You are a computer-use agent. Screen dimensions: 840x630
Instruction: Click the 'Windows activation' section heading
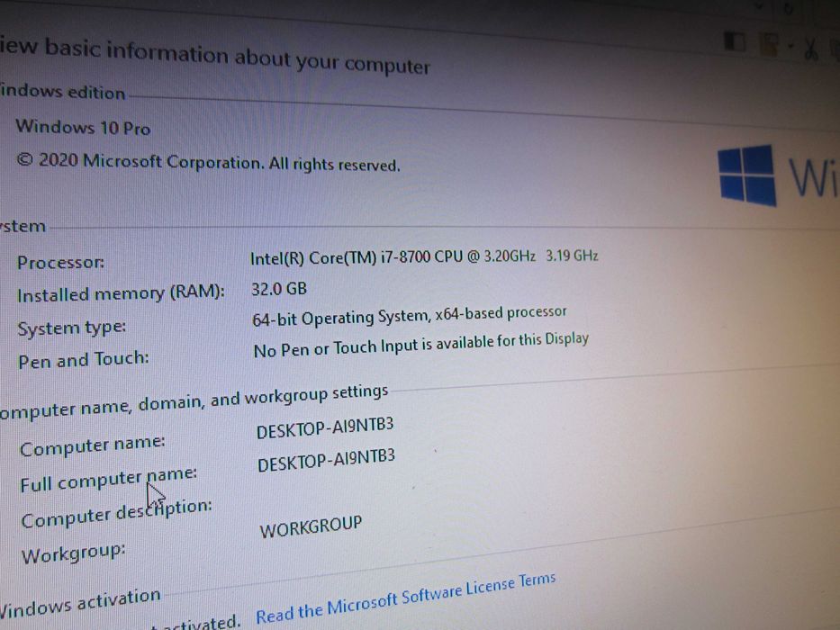click(x=80, y=603)
